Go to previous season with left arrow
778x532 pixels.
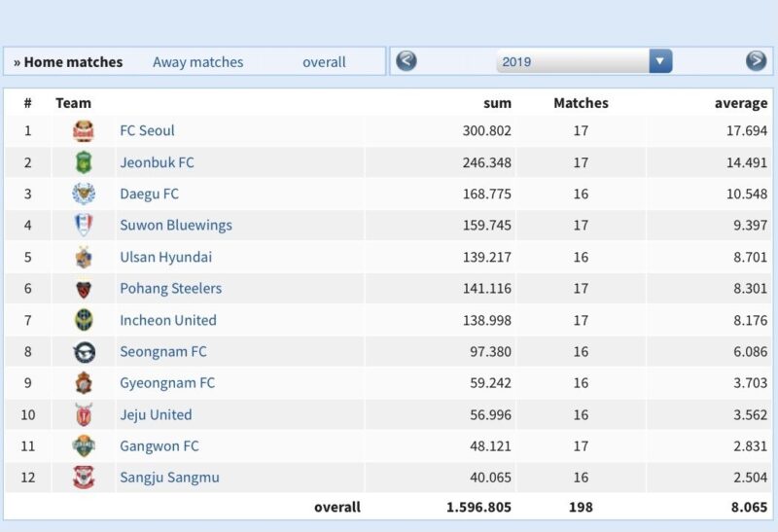pyautogui.click(x=407, y=61)
